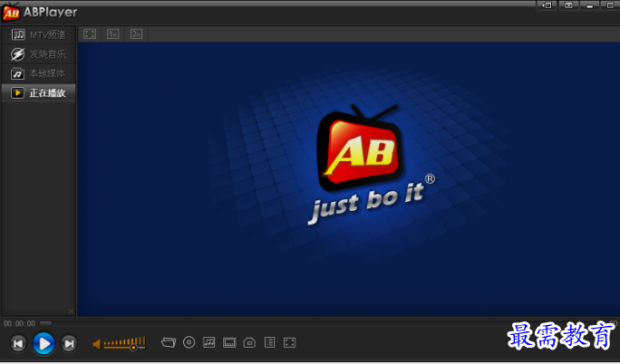Minimize the ABPlayer window
Image resolution: width=620 pixels, height=364 pixels.
click(589, 5)
